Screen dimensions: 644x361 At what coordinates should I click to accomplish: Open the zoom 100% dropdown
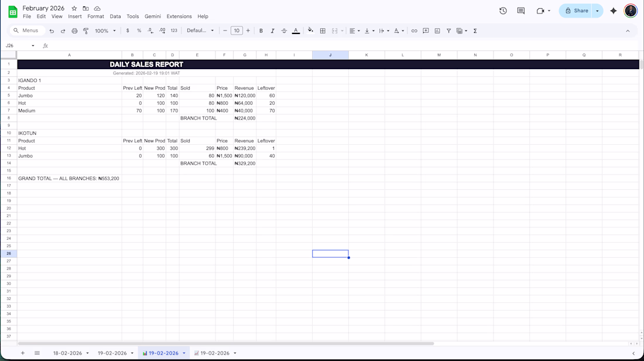[105, 31]
